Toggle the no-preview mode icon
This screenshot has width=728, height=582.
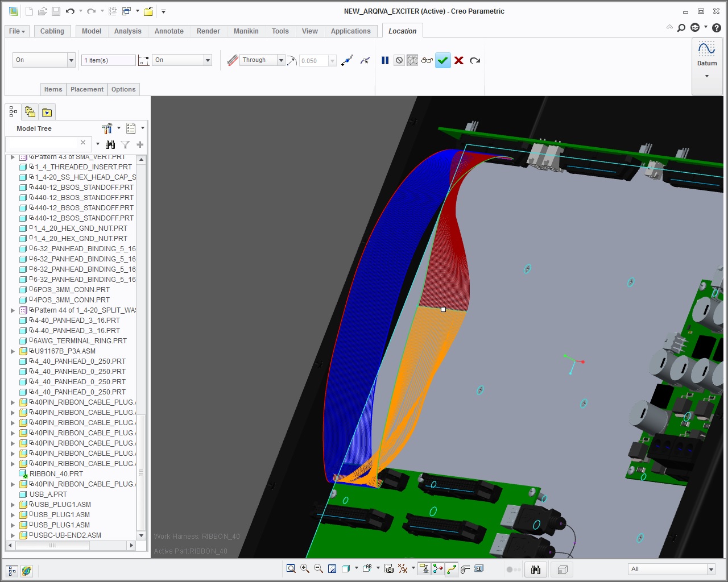tap(399, 60)
